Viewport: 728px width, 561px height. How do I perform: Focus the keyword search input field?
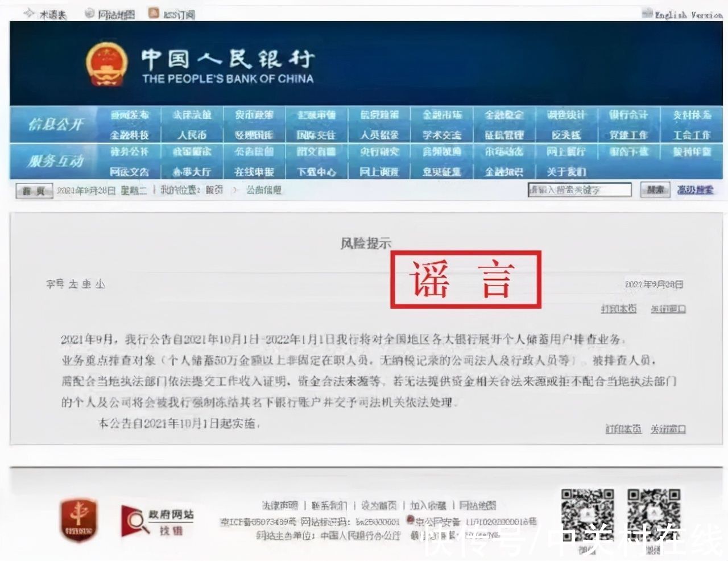click(x=580, y=190)
